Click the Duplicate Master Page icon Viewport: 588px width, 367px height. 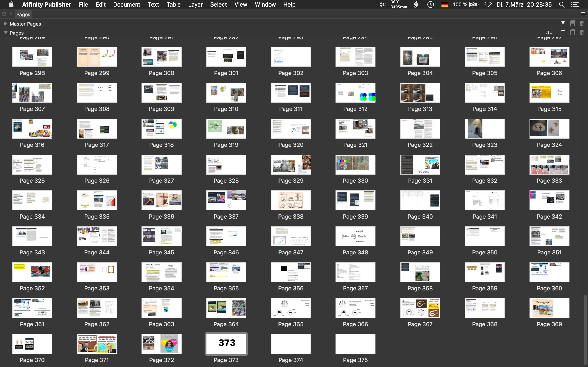[x=573, y=23]
